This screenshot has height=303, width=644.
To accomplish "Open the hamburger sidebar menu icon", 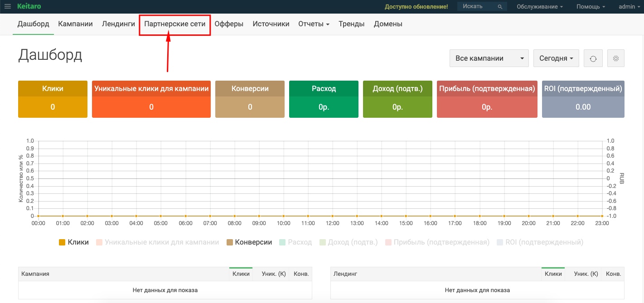I will (8, 6).
